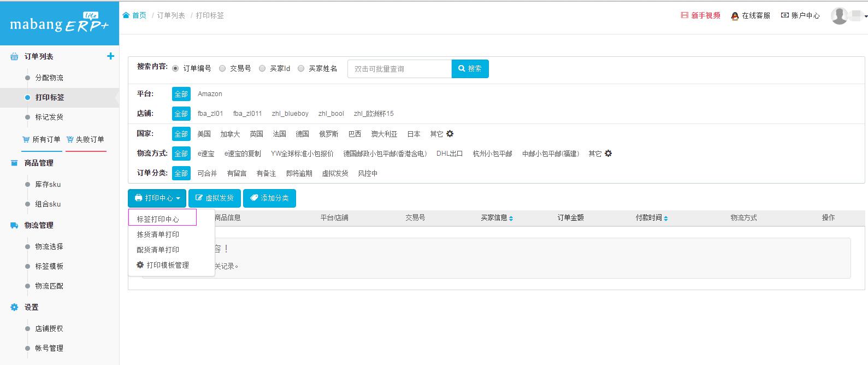868x365 pixels.
Task: Open 帐号管理 in the sidebar
Action: click(x=49, y=348)
